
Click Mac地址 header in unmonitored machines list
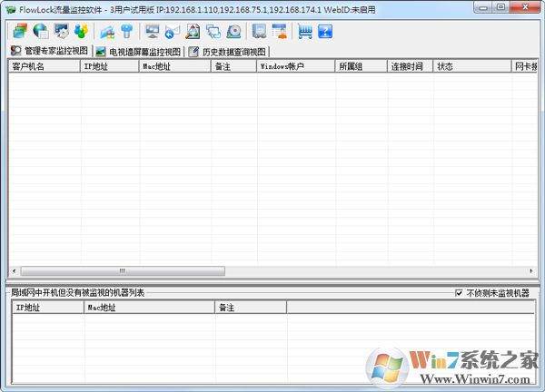tap(150, 308)
